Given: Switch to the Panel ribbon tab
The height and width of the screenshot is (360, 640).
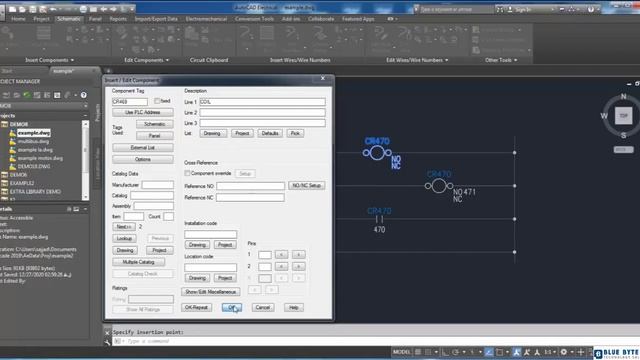Looking at the screenshot, I should tap(95, 19).
